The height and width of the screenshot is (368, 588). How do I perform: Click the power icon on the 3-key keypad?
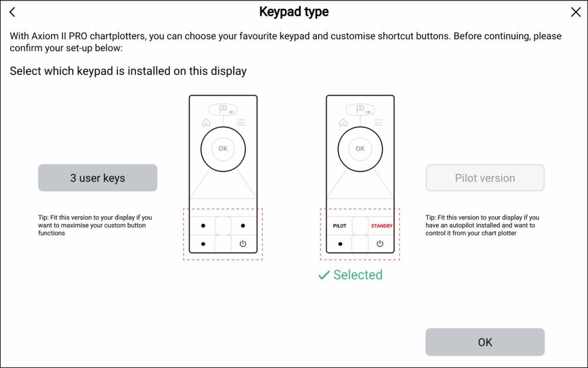click(x=243, y=244)
